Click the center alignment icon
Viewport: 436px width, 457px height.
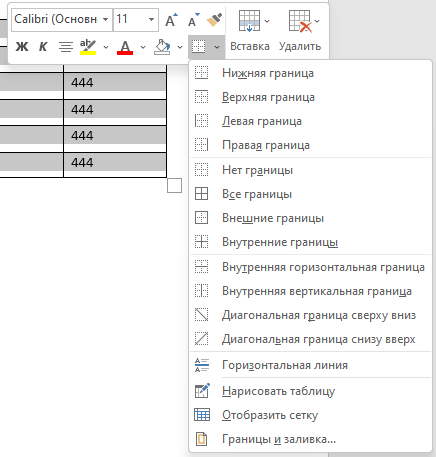[x=66, y=47]
